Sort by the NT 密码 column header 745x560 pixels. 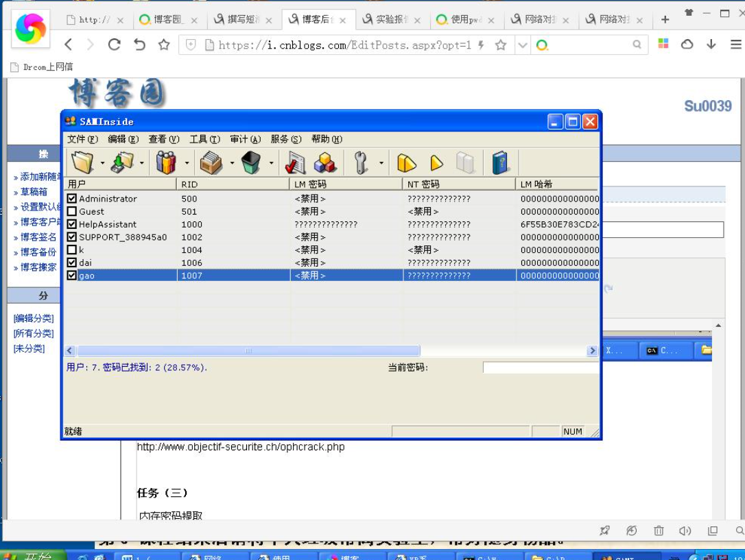tap(459, 184)
